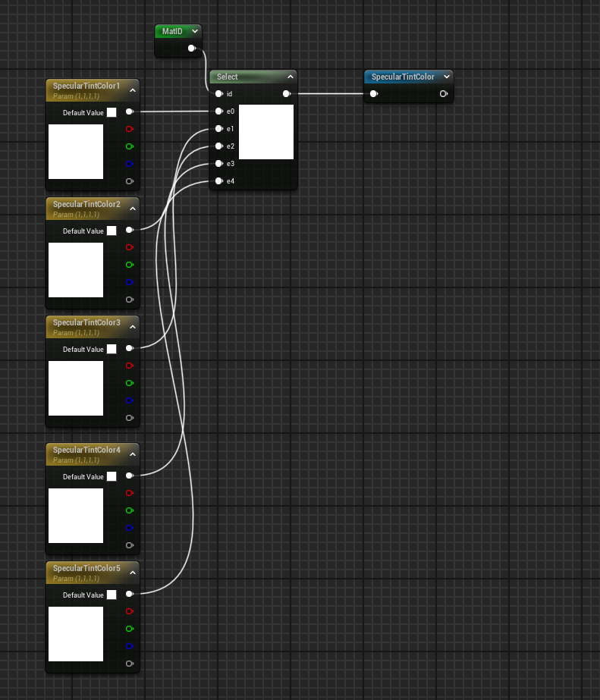Click the id input pin on Select node
This screenshot has width=600, height=700.
218,94
